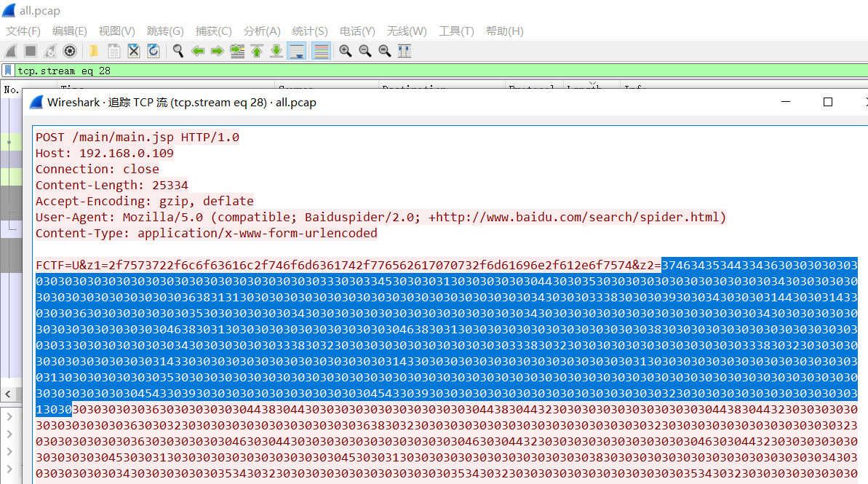Open the 分析(A) menu

click(262, 31)
